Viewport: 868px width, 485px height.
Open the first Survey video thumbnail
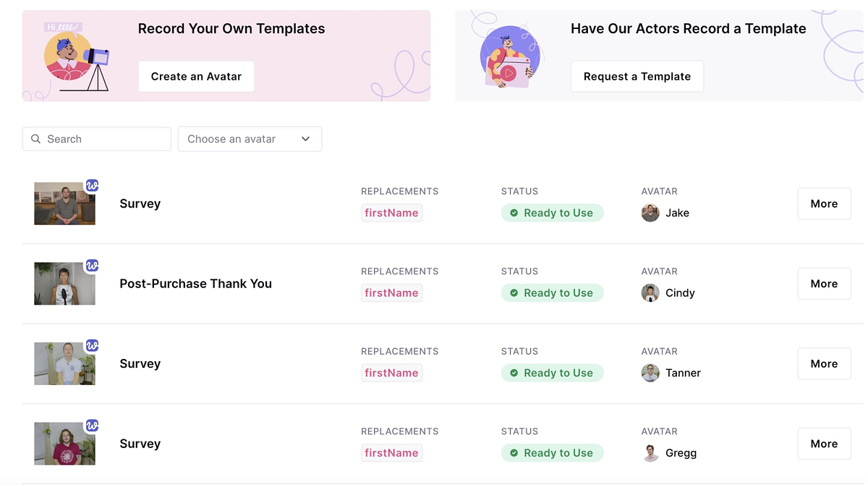coord(64,203)
